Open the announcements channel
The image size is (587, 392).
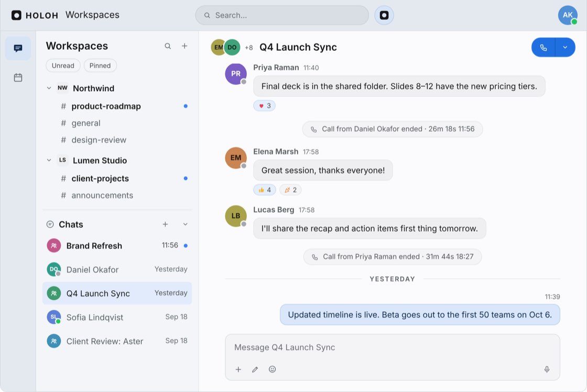pos(117,195)
